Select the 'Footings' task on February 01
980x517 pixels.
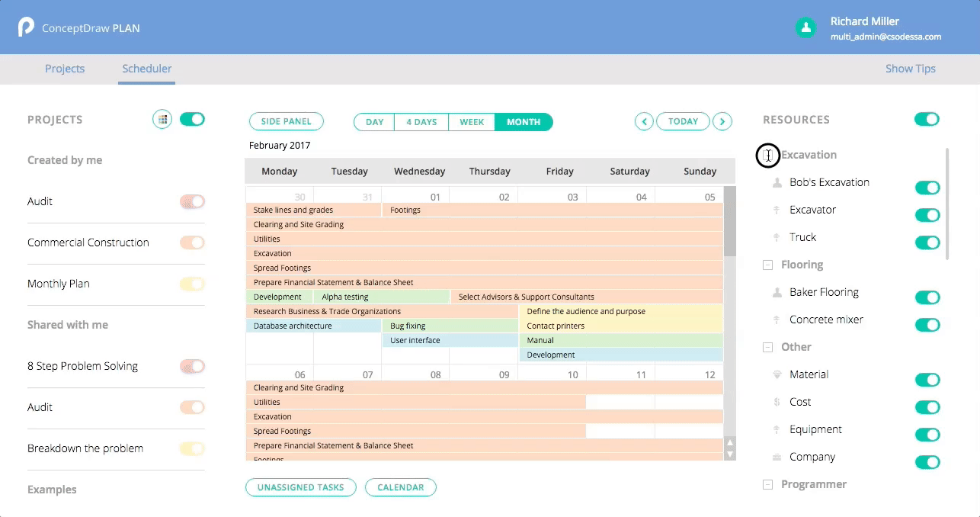click(552, 210)
